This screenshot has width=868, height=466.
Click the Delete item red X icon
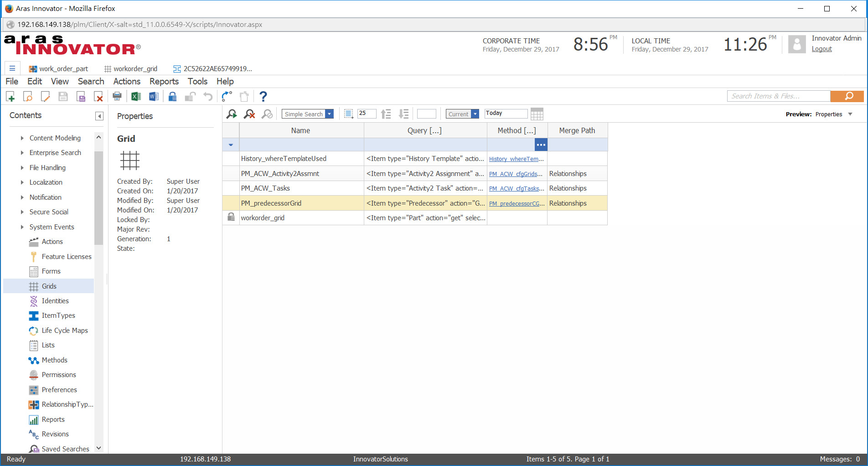98,96
